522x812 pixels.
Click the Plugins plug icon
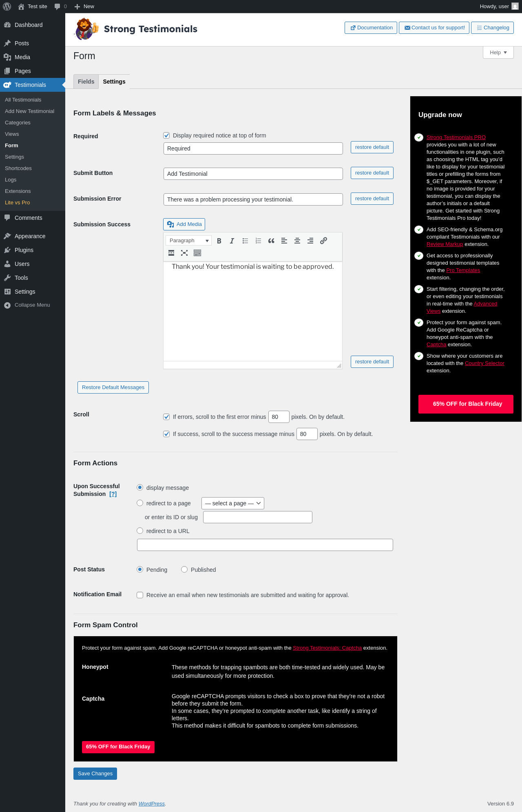click(x=7, y=250)
